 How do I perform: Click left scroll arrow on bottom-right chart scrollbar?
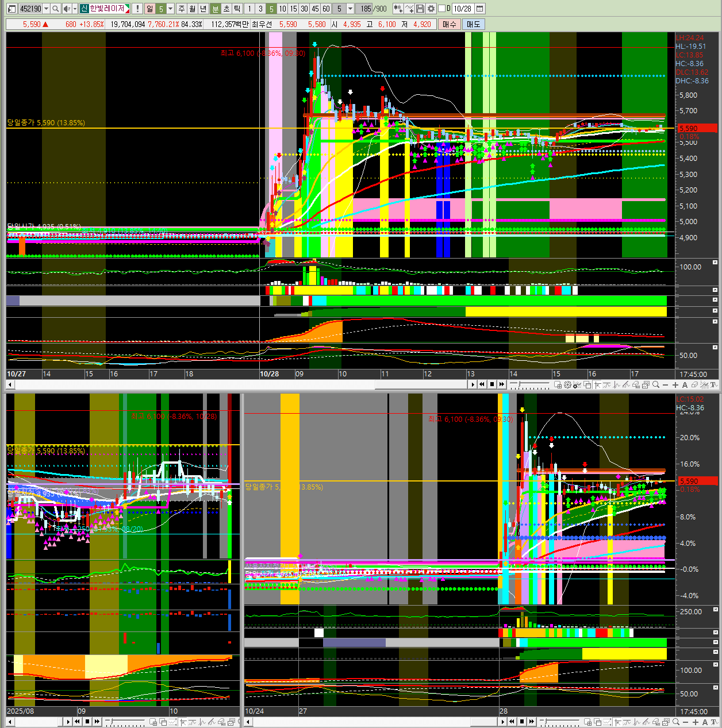(248, 722)
